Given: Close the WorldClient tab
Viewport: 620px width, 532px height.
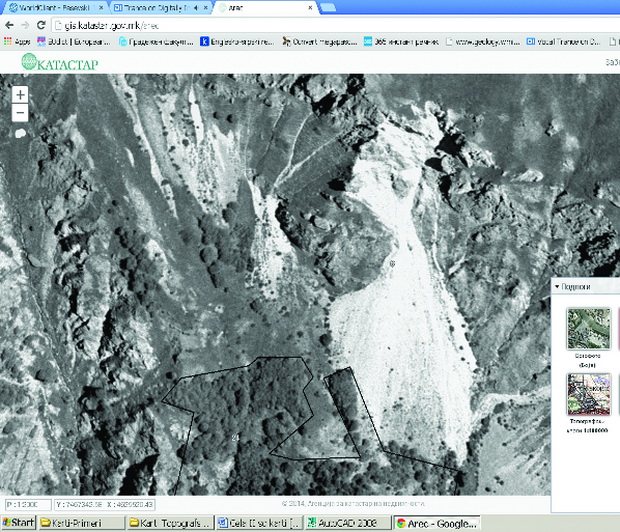Looking at the screenshot, I should click(101, 8).
